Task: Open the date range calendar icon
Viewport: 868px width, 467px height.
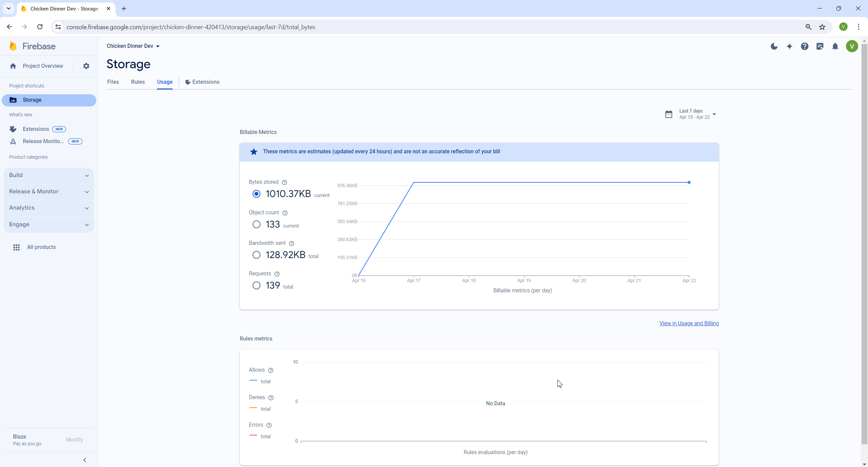Action: [668, 114]
